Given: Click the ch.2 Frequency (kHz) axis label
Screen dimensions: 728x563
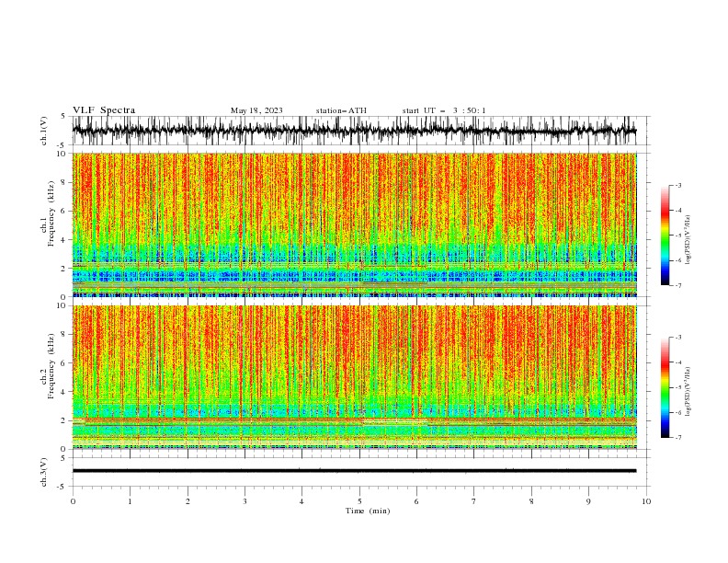Looking at the screenshot, I should [x=49, y=366].
